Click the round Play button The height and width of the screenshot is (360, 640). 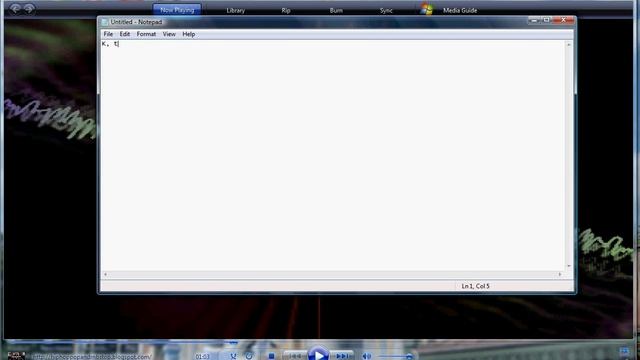[318, 354]
